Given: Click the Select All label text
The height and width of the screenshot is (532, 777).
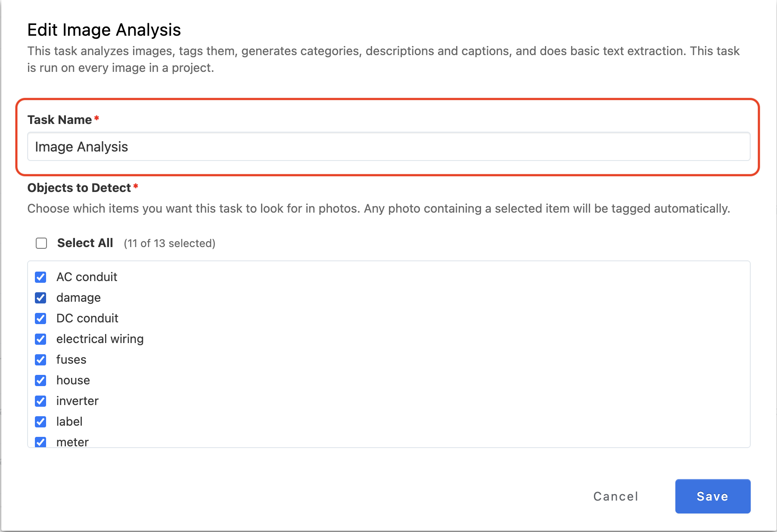Looking at the screenshot, I should click(85, 243).
